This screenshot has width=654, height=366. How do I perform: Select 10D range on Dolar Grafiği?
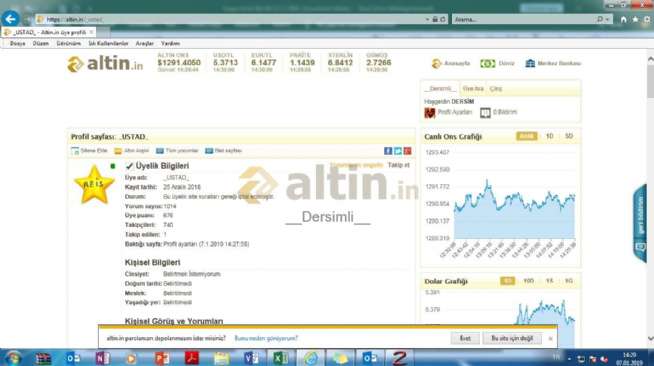coord(528,281)
